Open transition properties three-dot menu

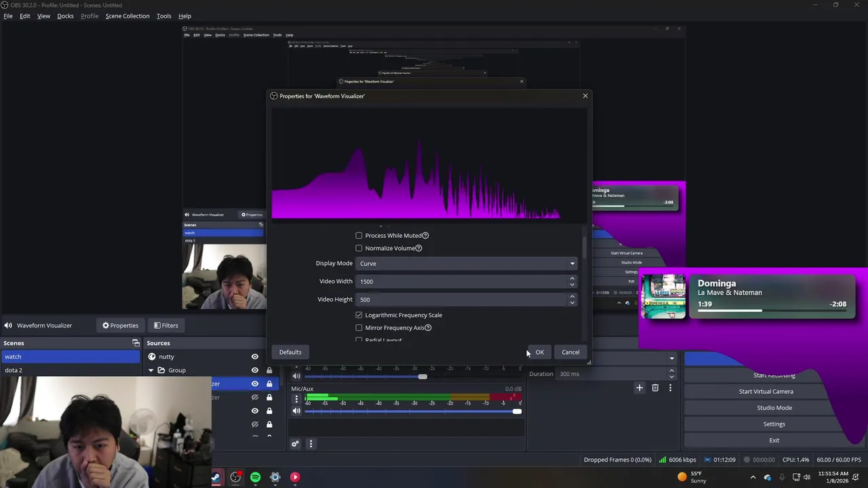tap(670, 388)
